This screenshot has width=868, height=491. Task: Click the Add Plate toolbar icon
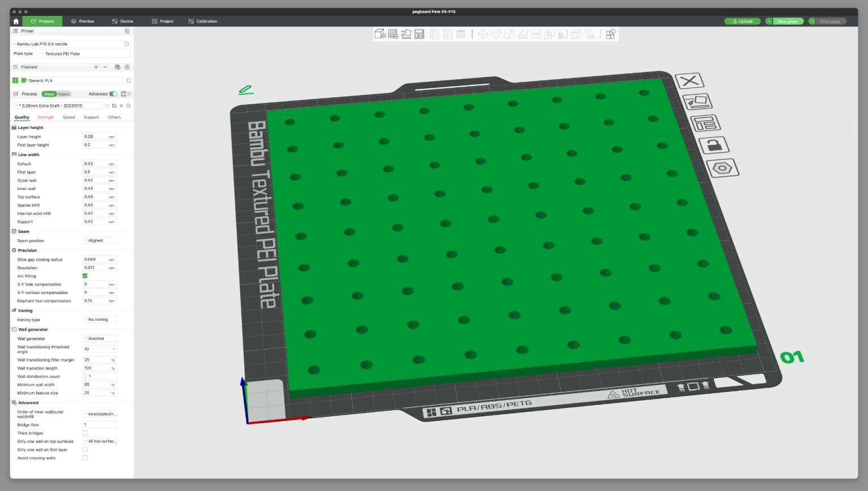[x=393, y=35]
